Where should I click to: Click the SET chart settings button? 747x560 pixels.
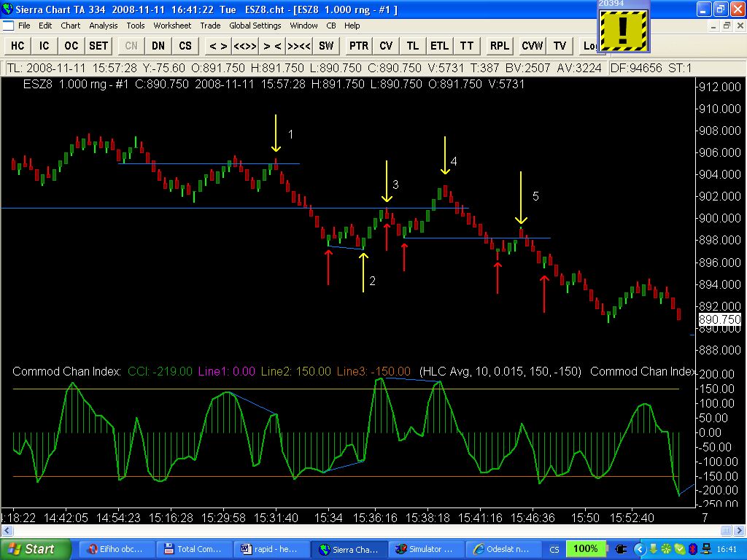[x=98, y=46]
